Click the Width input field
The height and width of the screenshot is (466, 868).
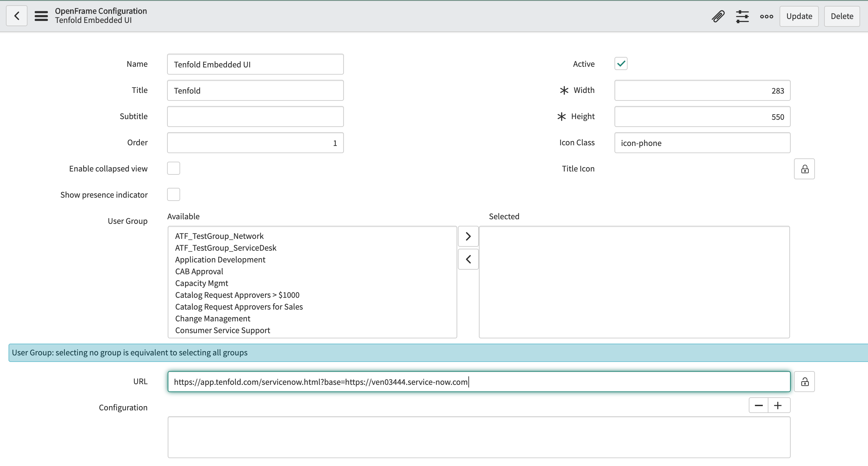[702, 90]
